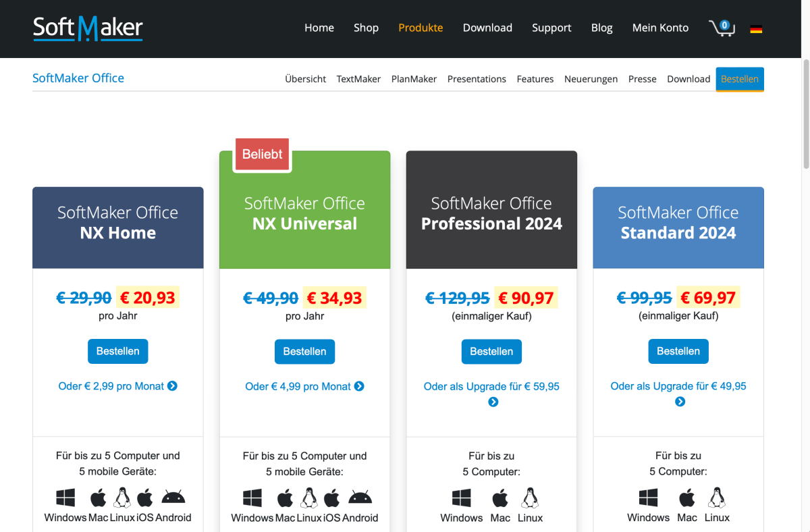Order Standard 2024 with its Bestellen button
810x532 pixels.
click(x=678, y=351)
